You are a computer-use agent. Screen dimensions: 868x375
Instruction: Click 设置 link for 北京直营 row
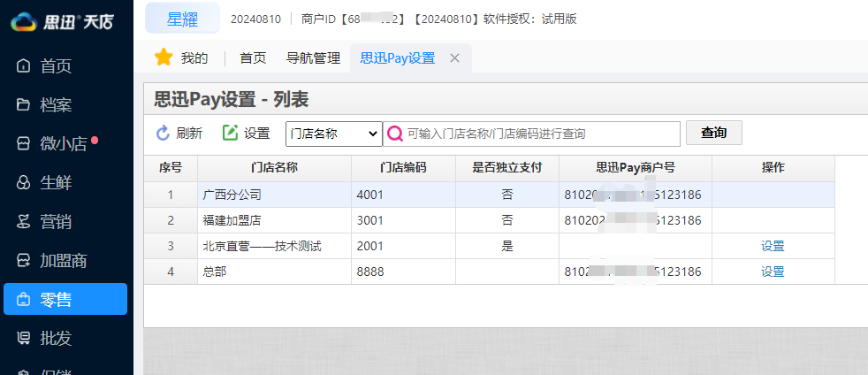coord(773,246)
